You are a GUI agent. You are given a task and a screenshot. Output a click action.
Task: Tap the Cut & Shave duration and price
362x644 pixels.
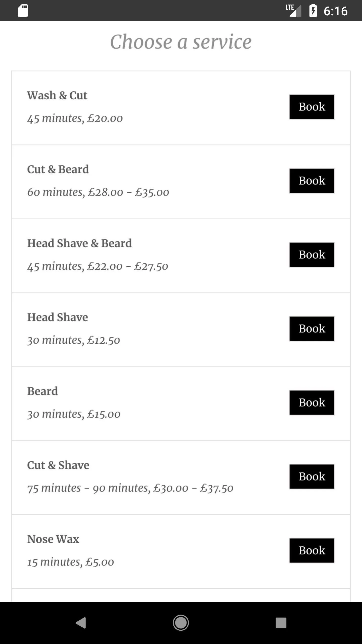[x=130, y=488]
